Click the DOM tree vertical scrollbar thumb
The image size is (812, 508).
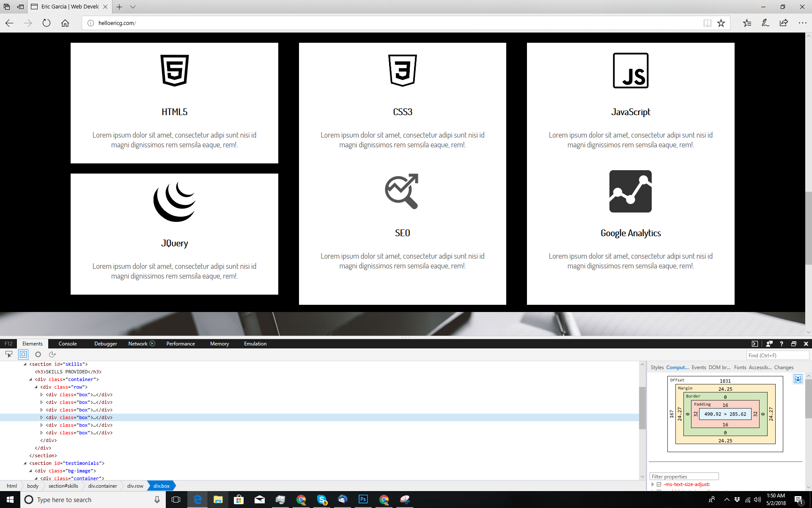(x=642, y=408)
